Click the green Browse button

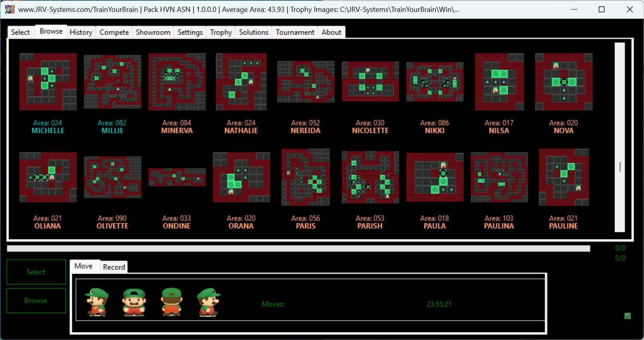tap(36, 301)
